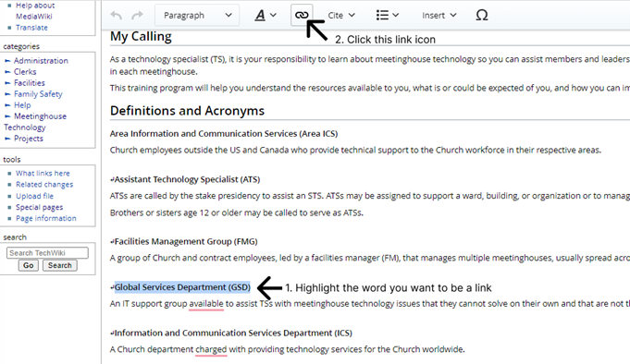The width and height of the screenshot is (630, 364).
Task: Click the Definitions and Acronyms heading
Action: click(187, 111)
